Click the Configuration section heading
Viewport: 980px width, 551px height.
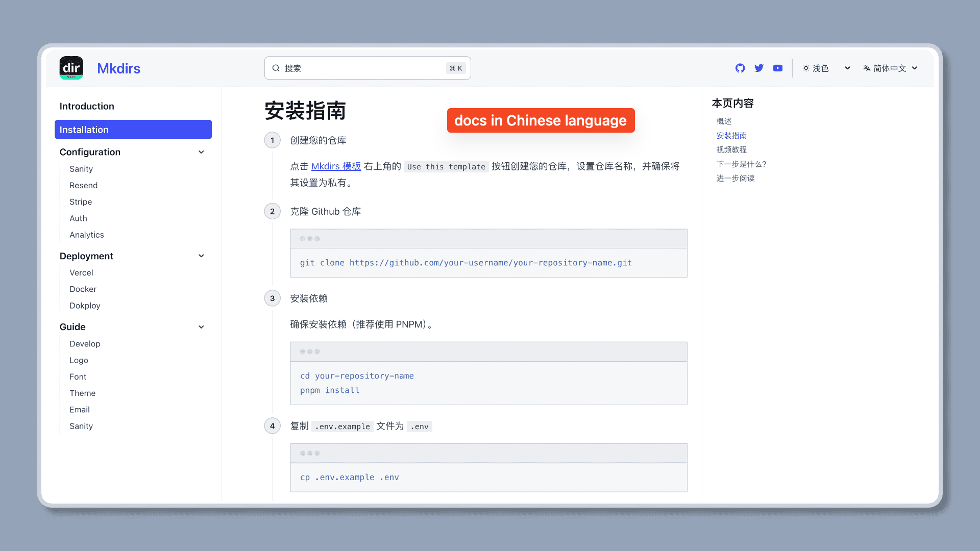coord(90,152)
